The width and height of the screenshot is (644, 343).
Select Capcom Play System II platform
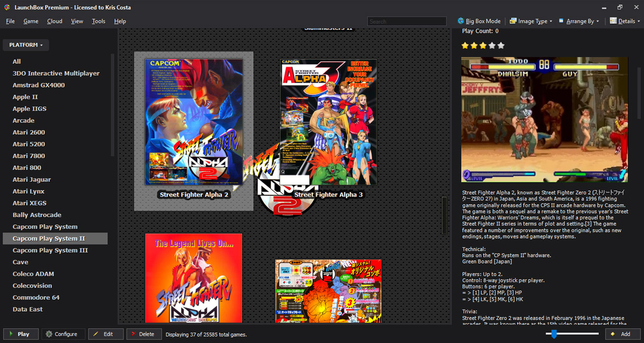(x=55, y=238)
